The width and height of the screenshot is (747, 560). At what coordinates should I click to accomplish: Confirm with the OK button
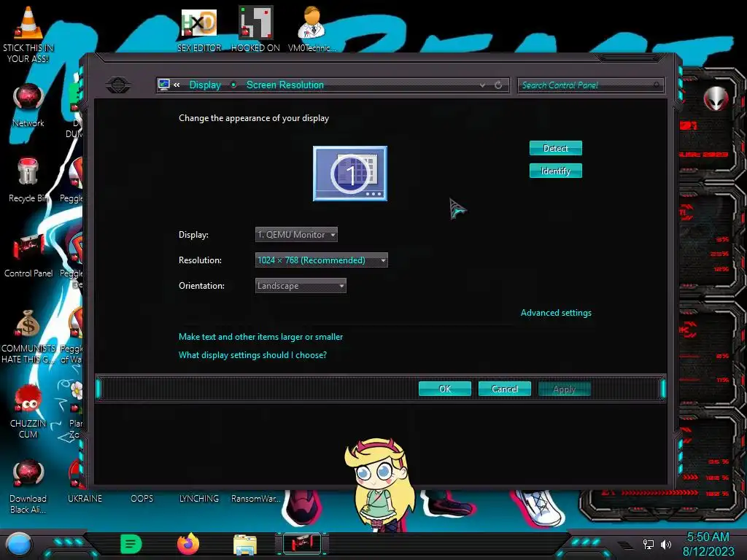tap(445, 389)
